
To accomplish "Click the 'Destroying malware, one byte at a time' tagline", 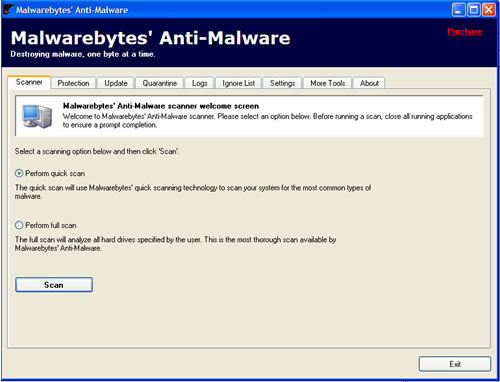I will [83, 54].
